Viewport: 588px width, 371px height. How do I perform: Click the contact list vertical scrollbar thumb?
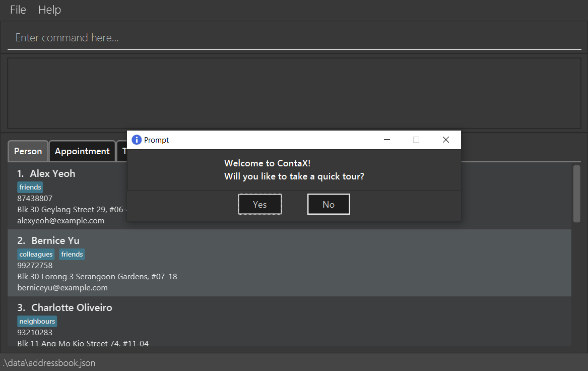tap(577, 194)
